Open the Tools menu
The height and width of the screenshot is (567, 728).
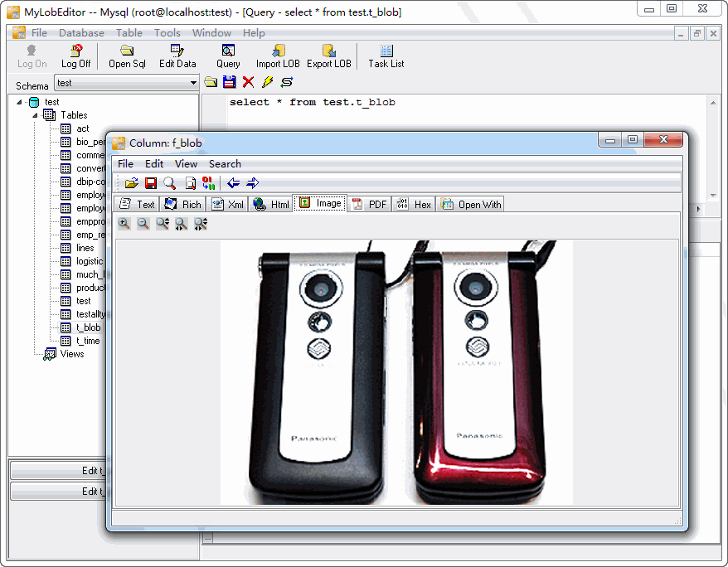pyautogui.click(x=167, y=33)
